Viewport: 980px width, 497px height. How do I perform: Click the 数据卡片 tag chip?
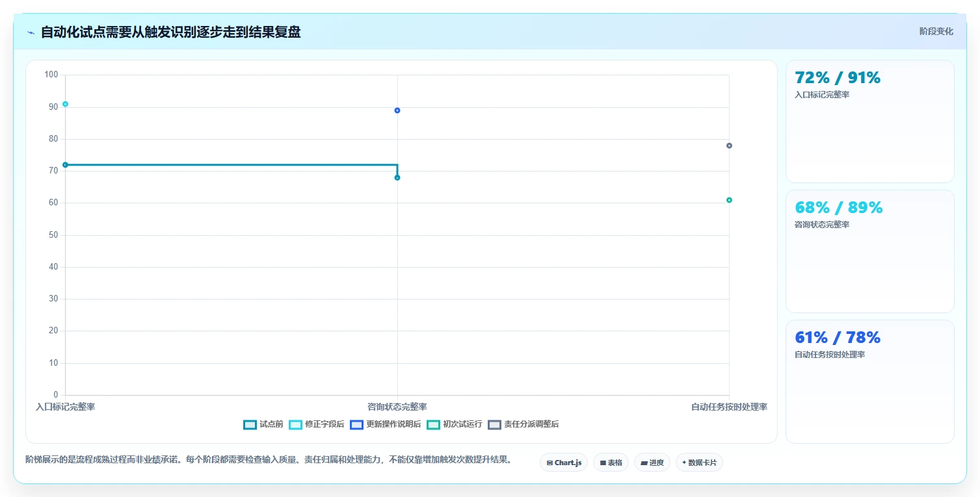coord(699,463)
